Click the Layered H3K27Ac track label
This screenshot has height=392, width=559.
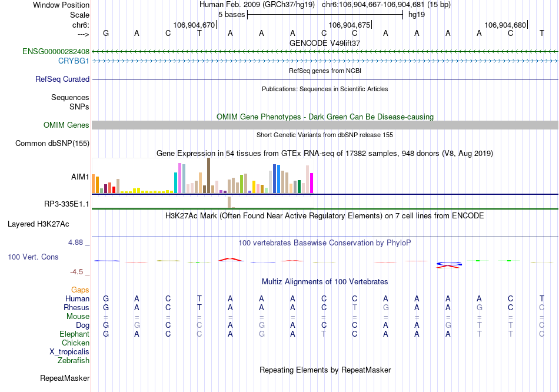(38, 224)
